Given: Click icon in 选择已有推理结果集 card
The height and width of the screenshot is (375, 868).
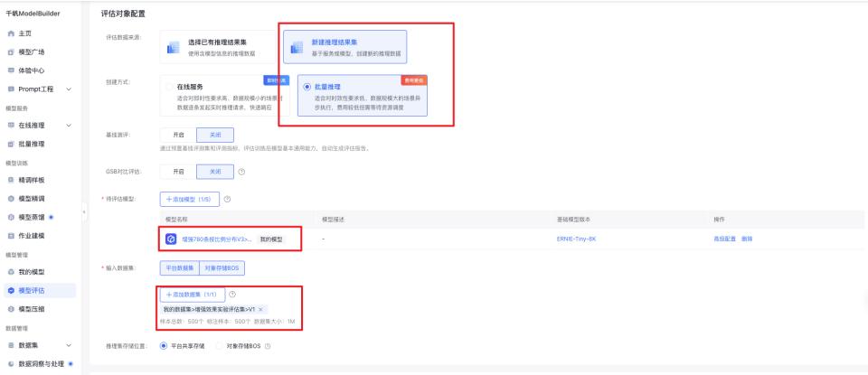Looking at the screenshot, I should pos(174,47).
